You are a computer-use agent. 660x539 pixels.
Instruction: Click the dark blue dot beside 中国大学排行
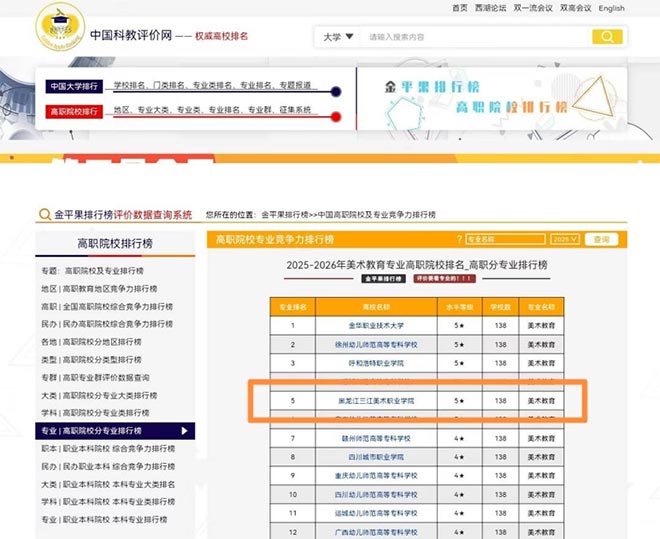[x=335, y=91]
